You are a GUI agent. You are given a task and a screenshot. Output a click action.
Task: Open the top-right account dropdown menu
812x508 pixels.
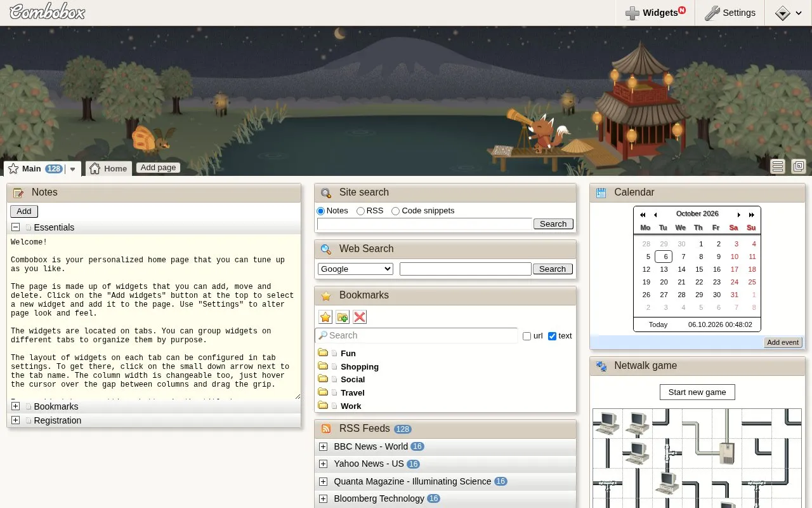789,13
